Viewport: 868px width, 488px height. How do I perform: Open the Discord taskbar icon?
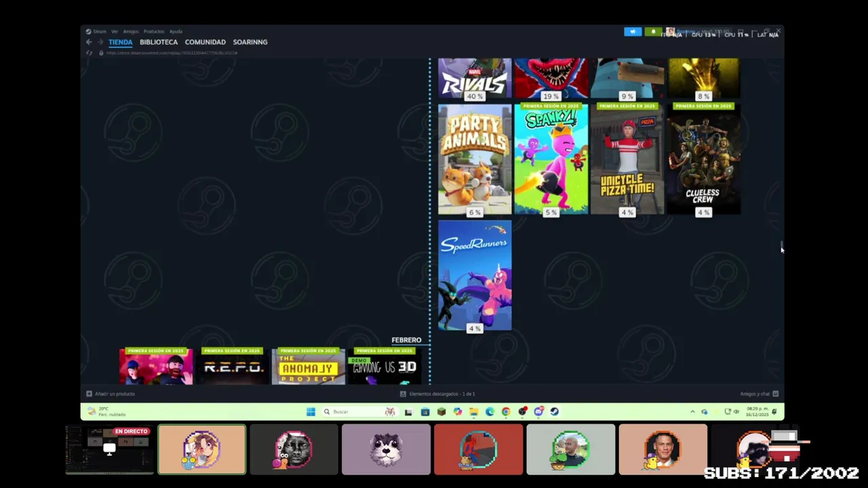[538, 411]
